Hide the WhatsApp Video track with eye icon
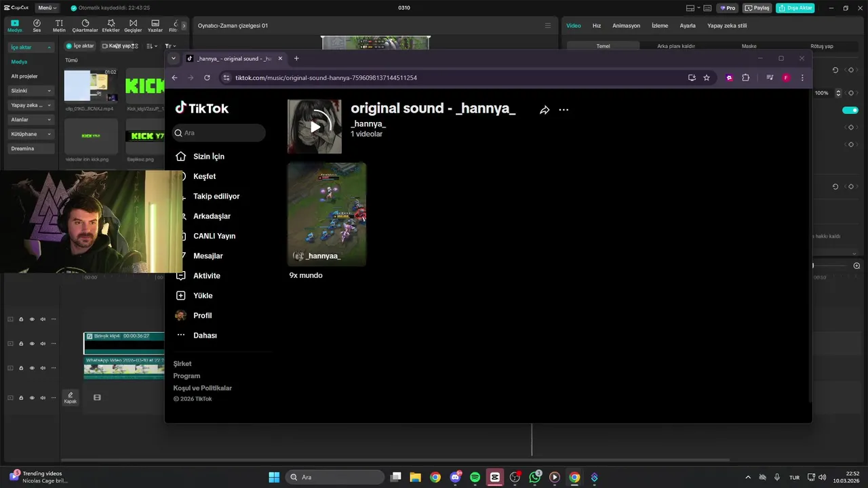The height and width of the screenshot is (488, 868). click(32, 368)
